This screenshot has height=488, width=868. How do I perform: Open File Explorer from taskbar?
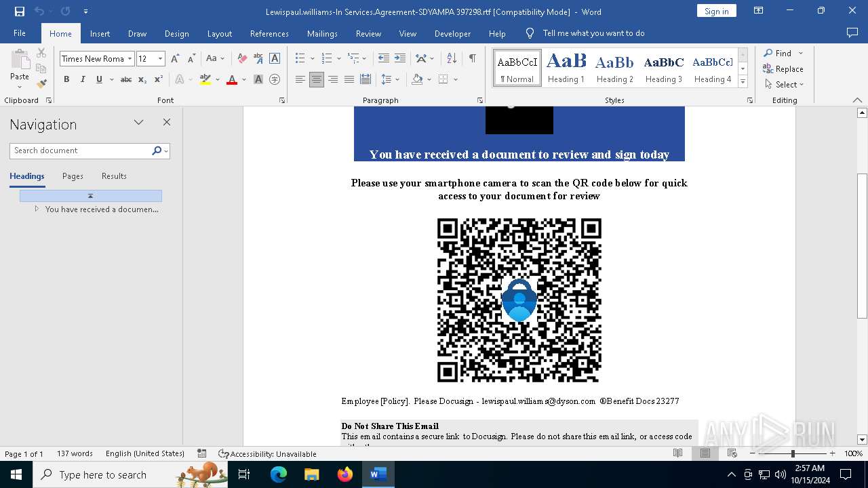(x=312, y=474)
